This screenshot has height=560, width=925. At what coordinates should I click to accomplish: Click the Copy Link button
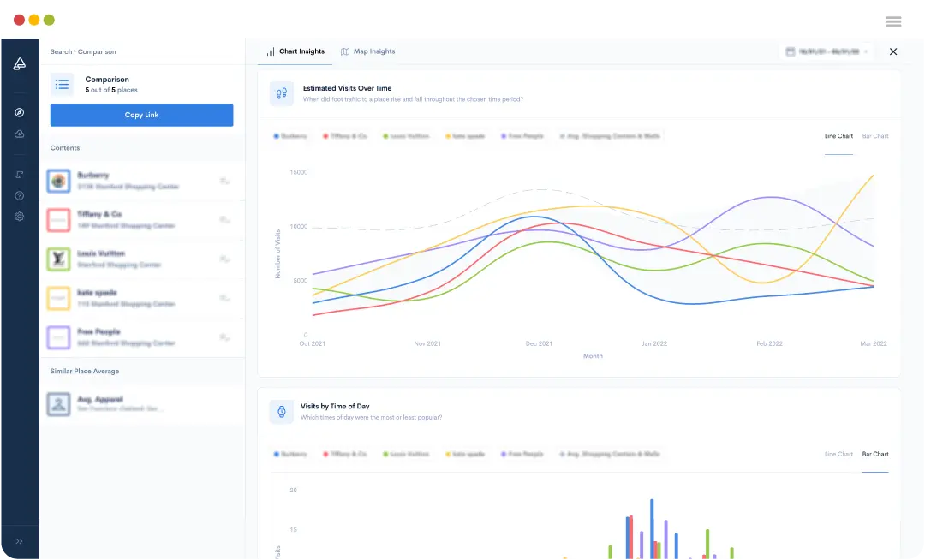coord(141,115)
